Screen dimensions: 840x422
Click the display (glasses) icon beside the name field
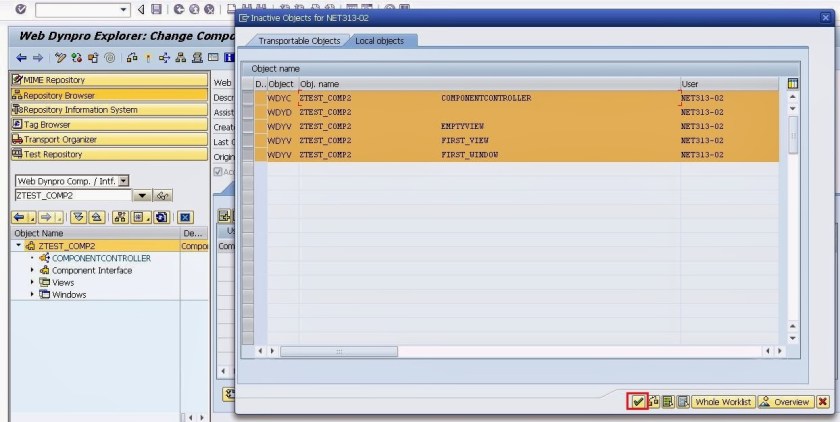(162, 195)
